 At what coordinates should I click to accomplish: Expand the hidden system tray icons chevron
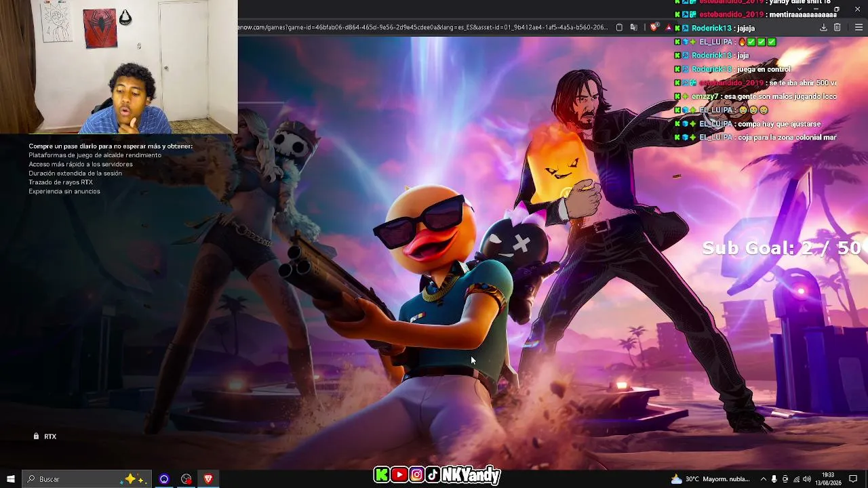(x=764, y=479)
